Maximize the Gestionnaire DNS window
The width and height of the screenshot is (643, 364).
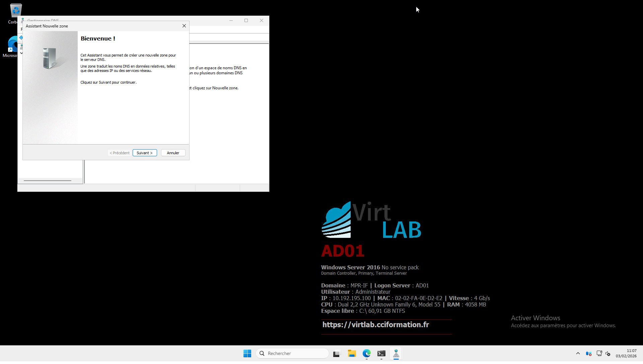point(246,20)
